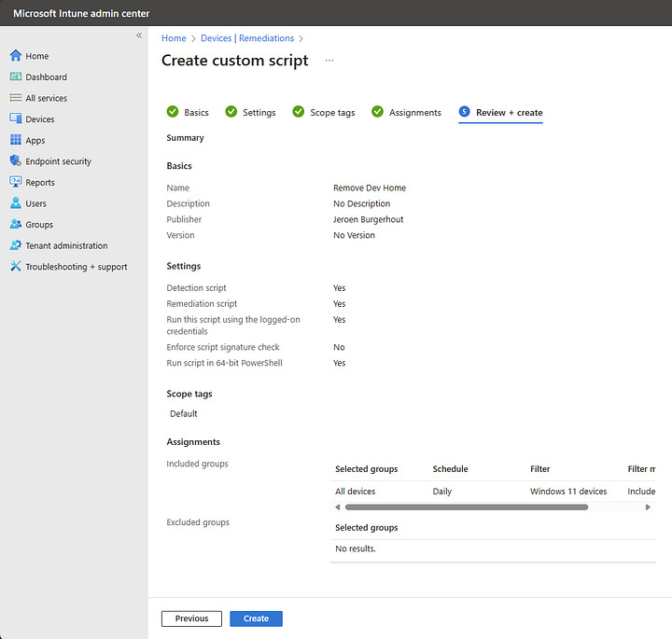The image size is (672, 639).
Task: Open Dashboard in the sidebar
Action: (x=47, y=77)
